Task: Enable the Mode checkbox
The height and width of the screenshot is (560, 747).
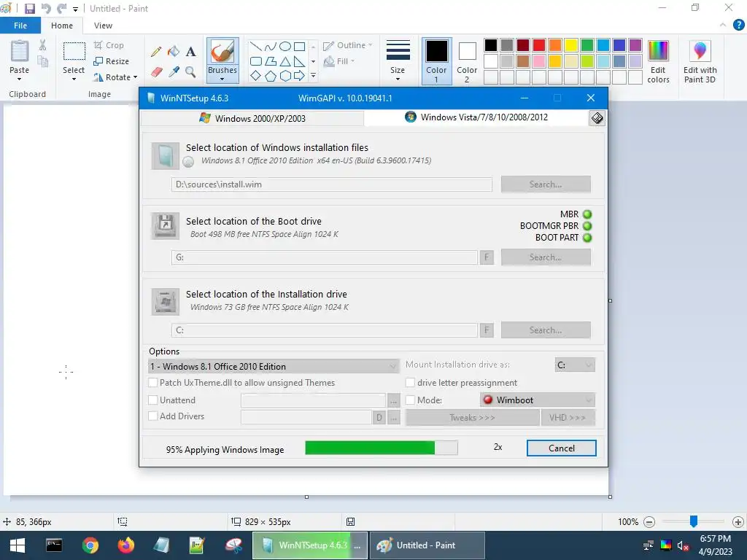Action: (410, 400)
